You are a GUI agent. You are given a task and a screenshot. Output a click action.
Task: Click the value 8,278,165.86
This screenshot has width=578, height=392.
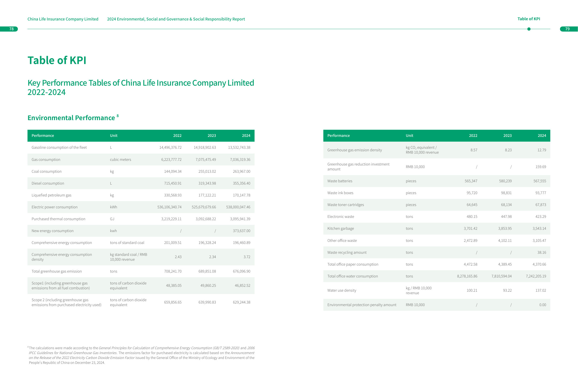click(467, 276)
